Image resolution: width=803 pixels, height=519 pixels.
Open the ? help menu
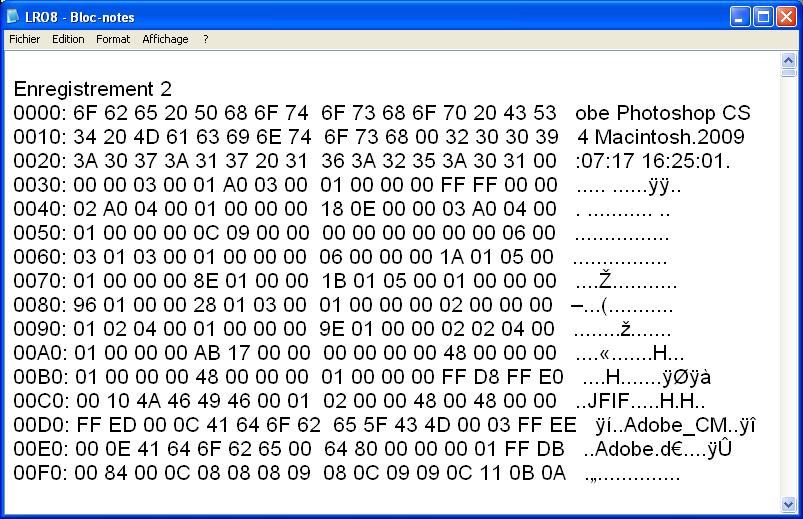(x=205, y=39)
